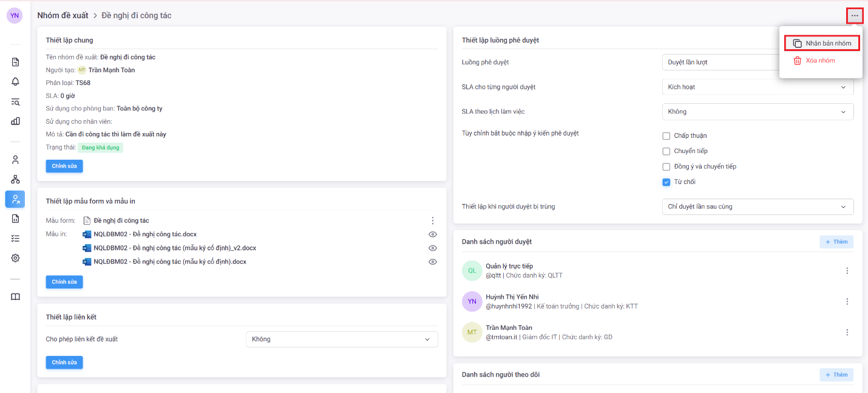The height and width of the screenshot is (393, 868).
Task: Enable the Đồng ý và chuyển tiếp checkbox
Action: (666, 166)
